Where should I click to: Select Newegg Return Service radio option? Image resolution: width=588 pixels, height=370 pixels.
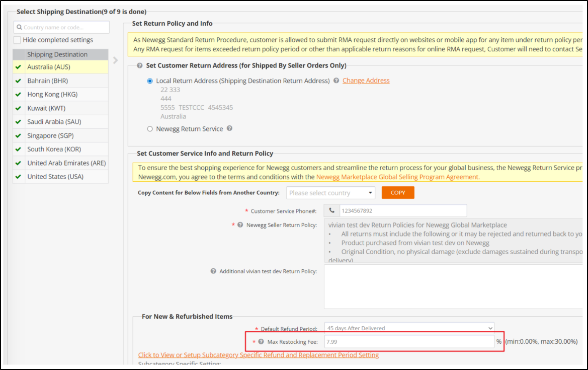pos(150,129)
